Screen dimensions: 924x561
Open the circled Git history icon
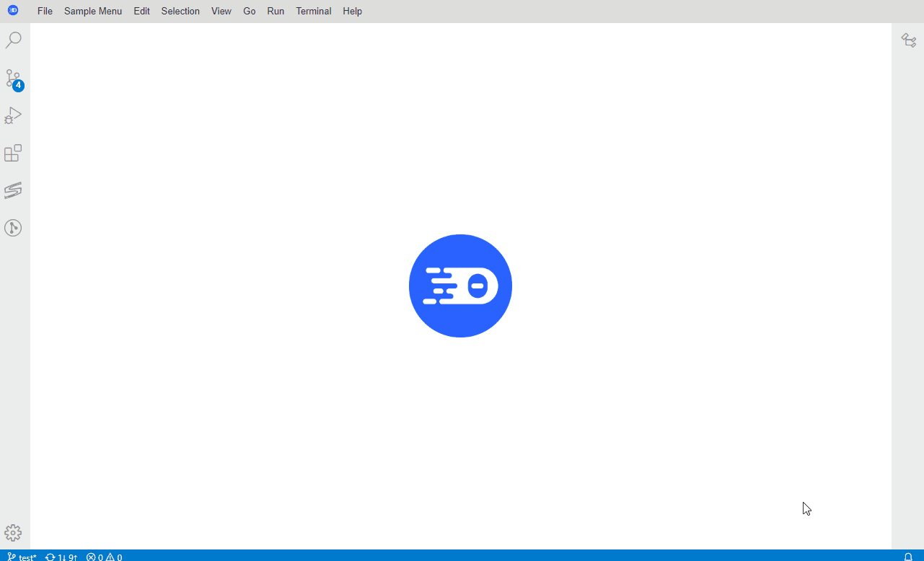pos(13,228)
